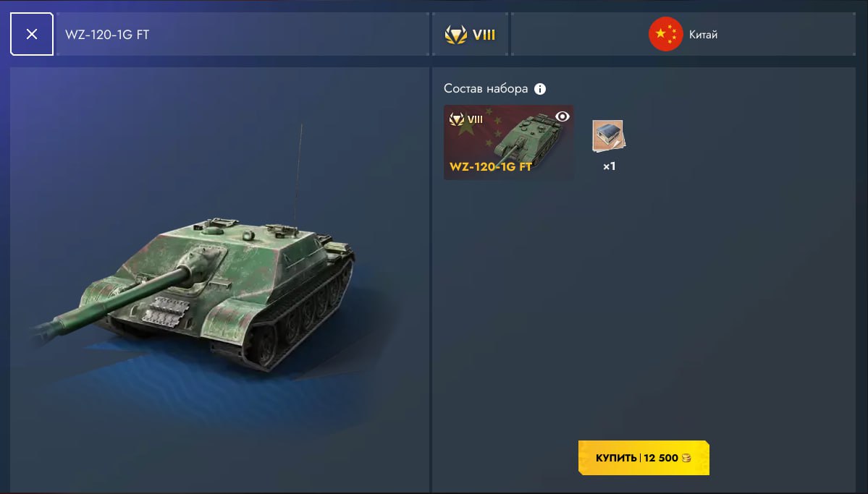Click the WZ-120-1G FT title in header

click(x=107, y=34)
